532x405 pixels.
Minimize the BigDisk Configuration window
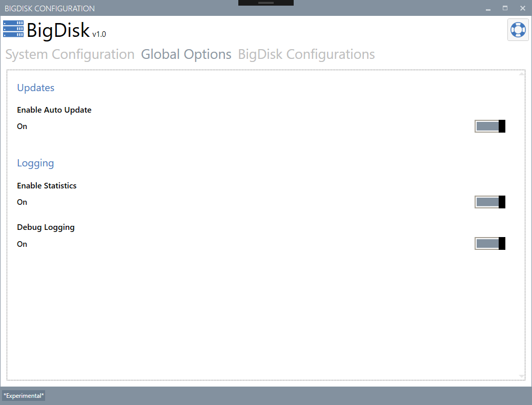click(488, 8)
